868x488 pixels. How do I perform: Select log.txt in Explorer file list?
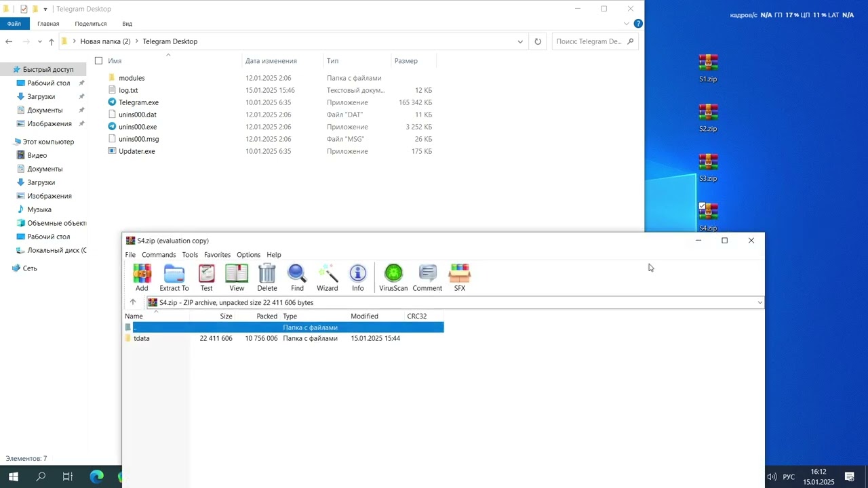click(x=128, y=90)
